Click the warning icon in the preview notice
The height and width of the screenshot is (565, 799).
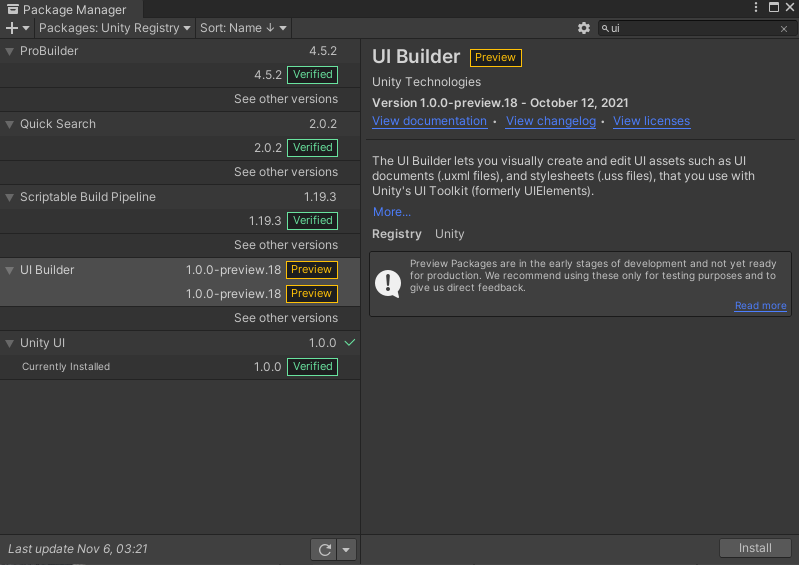coord(388,283)
